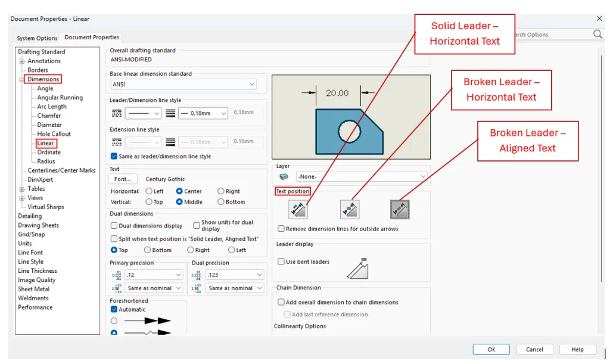Select Right dual dimension position
610x364 pixels.
pyautogui.click(x=190, y=250)
